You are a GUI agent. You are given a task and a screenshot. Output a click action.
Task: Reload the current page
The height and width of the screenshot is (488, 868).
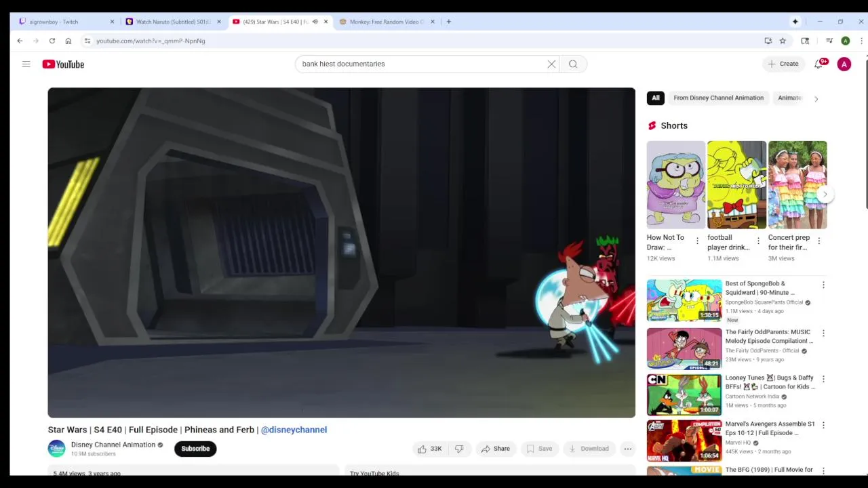52,41
